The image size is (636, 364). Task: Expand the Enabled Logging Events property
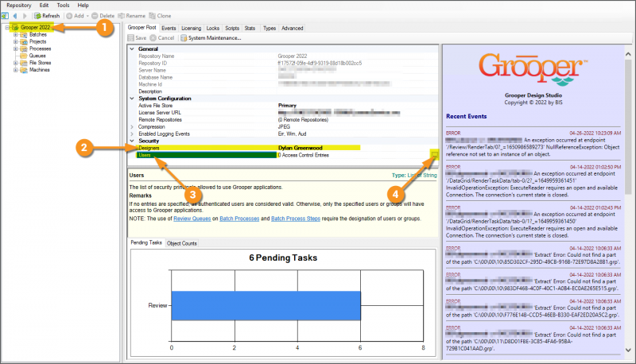132,134
